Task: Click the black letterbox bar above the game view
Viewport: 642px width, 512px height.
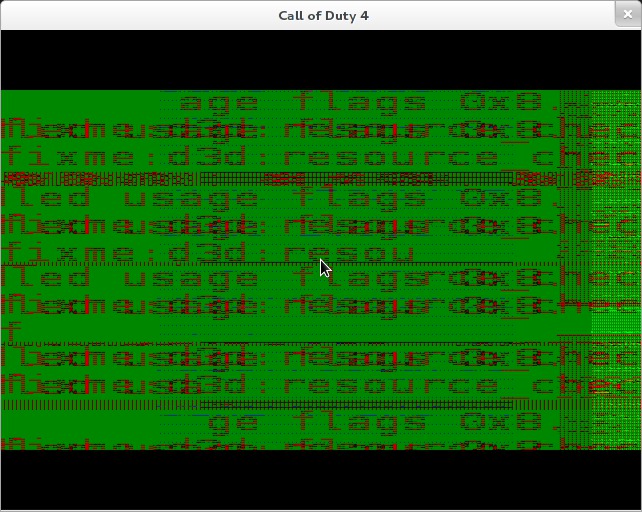Action: pyautogui.click(x=320, y=60)
